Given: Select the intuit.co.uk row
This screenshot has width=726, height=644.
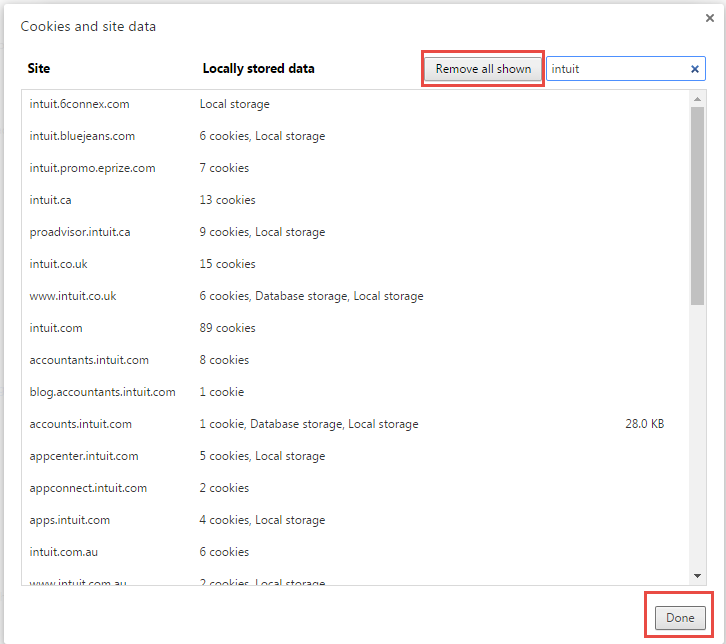Looking at the screenshot, I should [355, 264].
